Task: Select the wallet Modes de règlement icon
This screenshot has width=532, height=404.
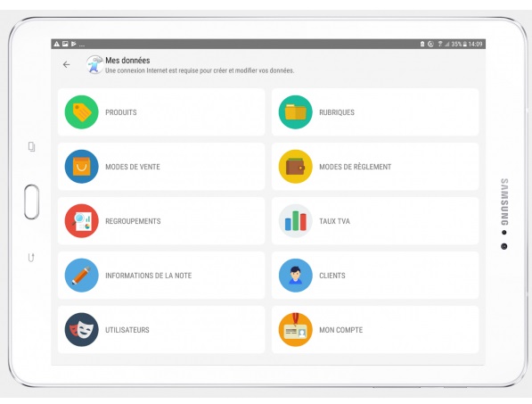Action: (x=296, y=167)
